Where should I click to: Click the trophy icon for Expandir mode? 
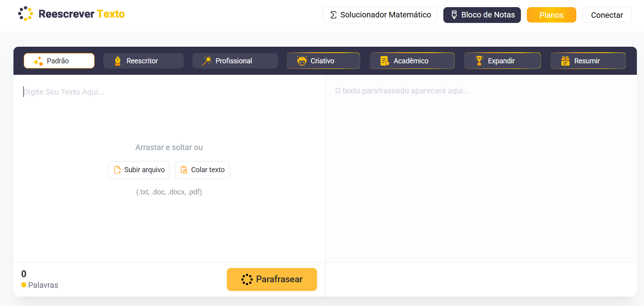tap(479, 61)
